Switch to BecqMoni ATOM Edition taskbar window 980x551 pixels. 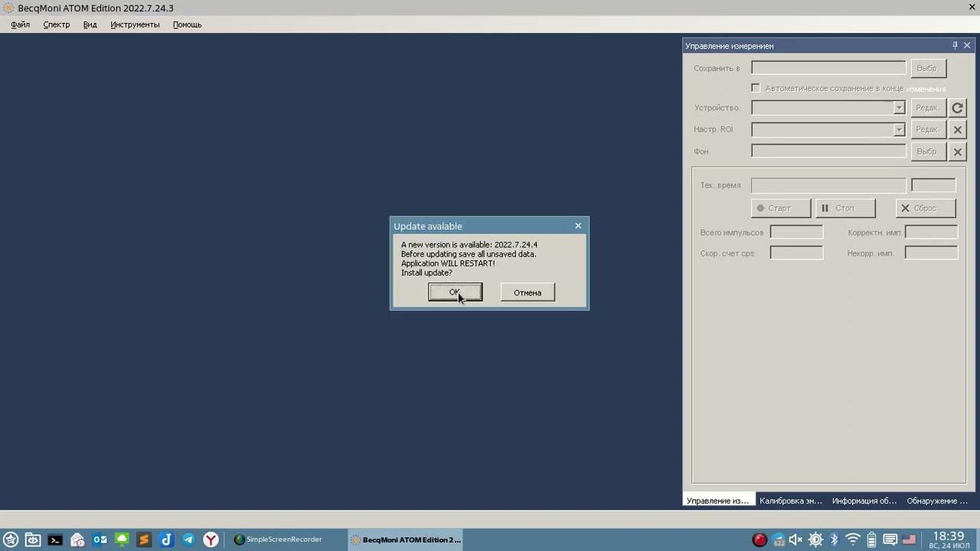tap(406, 540)
